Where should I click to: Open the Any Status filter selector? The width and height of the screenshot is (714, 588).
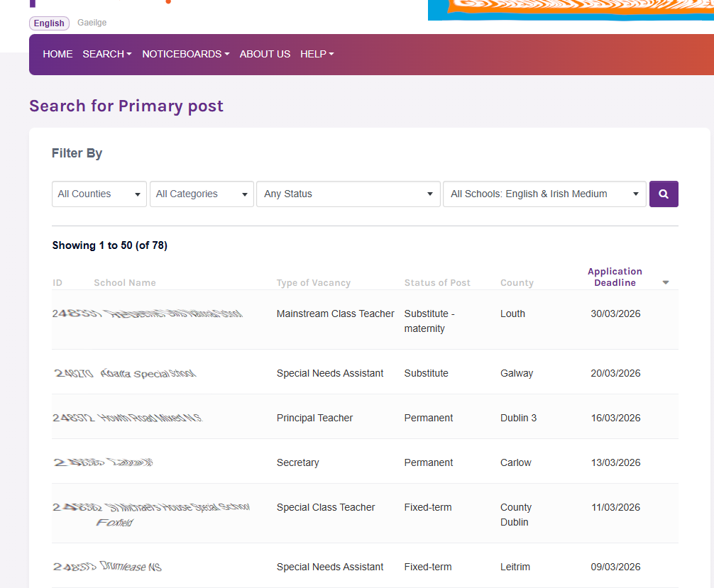pos(348,194)
